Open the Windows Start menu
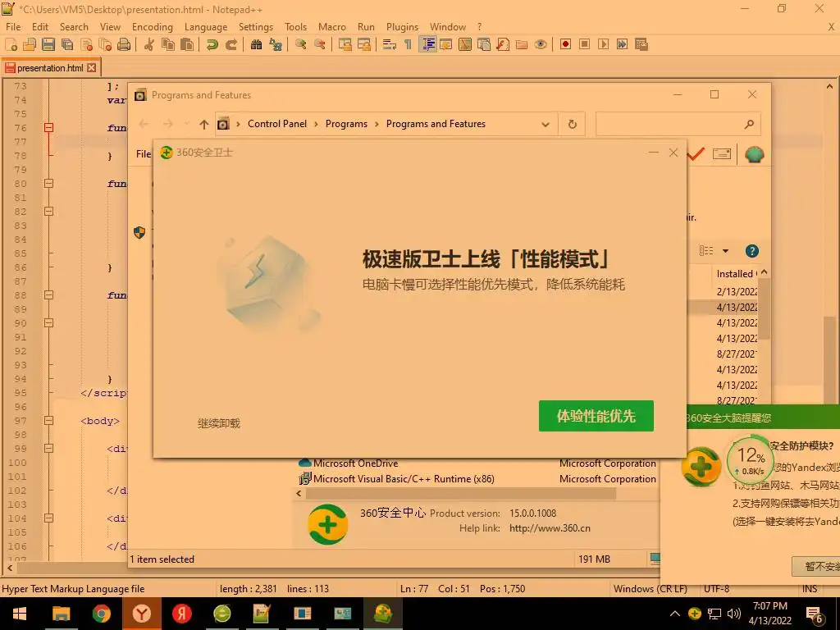The image size is (840, 630). coord(20,614)
